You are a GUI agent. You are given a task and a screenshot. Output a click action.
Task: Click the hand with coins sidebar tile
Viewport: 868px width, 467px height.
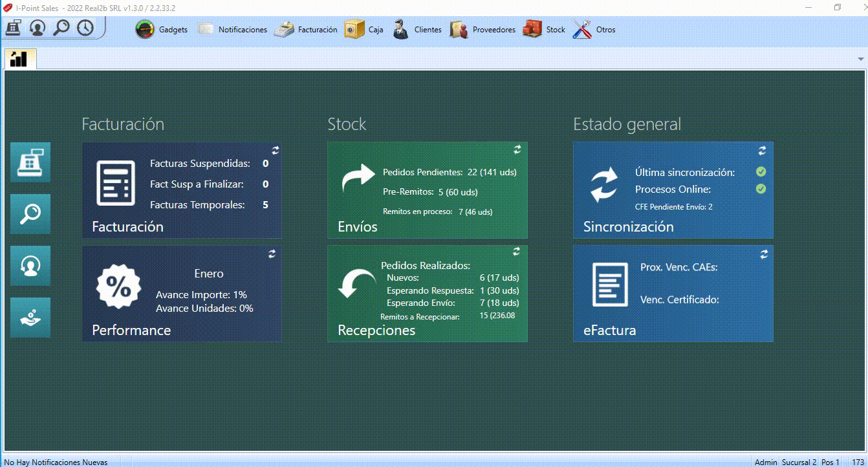tap(30, 318)
